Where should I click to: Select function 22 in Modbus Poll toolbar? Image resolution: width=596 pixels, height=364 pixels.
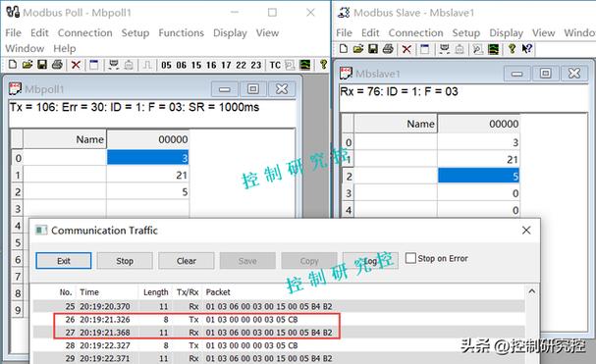coord(241,66)
